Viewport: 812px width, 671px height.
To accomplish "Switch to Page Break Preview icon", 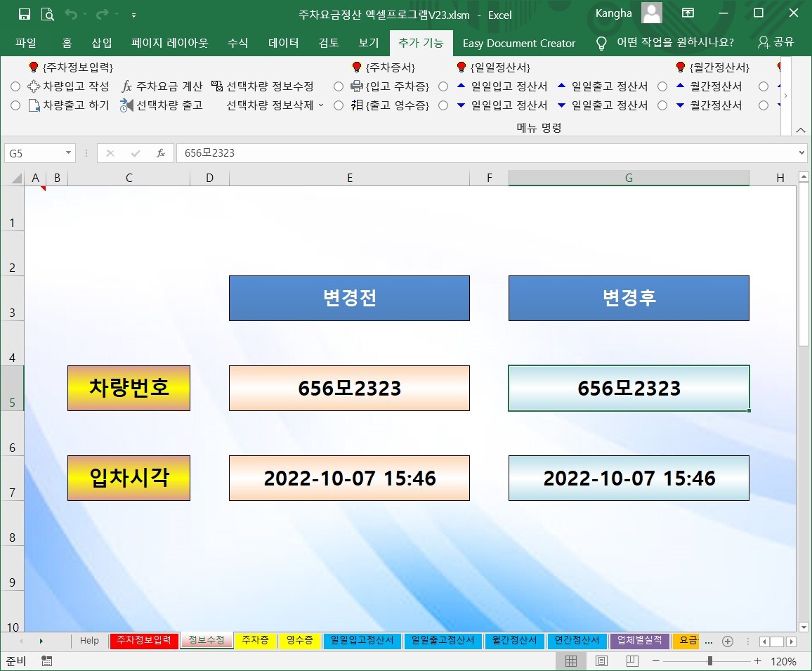I will 632,661.
